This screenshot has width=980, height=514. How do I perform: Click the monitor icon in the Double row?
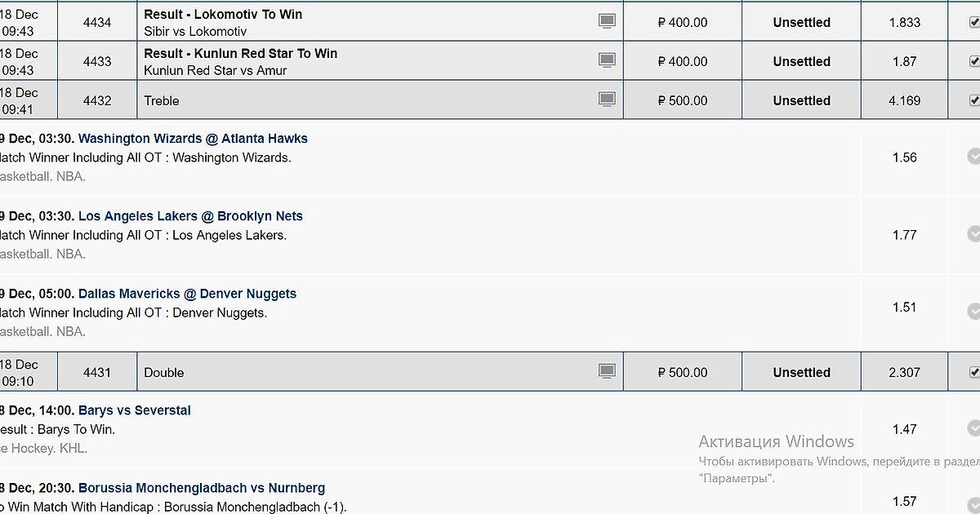tap(607, 371)
